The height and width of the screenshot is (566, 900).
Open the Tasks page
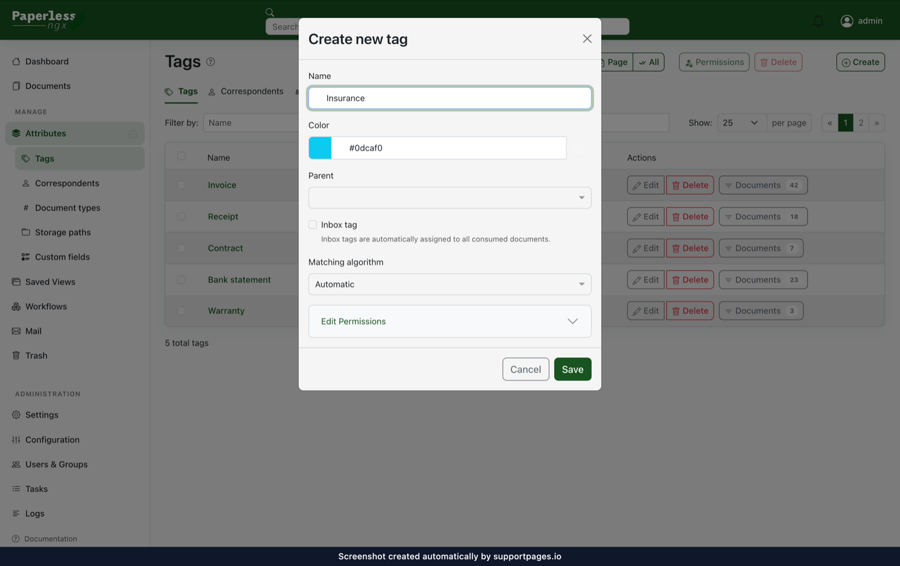(36, 489)
